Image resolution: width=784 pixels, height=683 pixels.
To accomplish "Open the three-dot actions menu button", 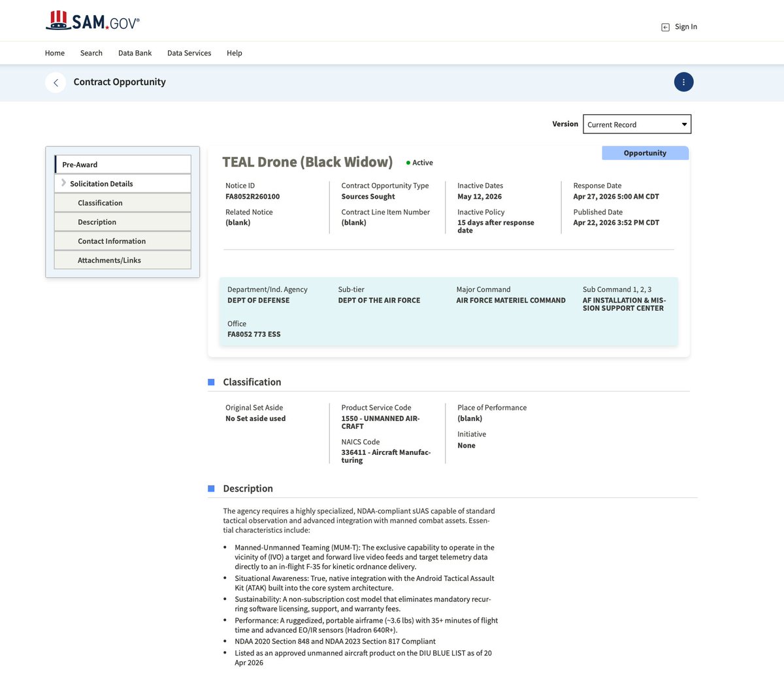I will (x=683, y=82).
